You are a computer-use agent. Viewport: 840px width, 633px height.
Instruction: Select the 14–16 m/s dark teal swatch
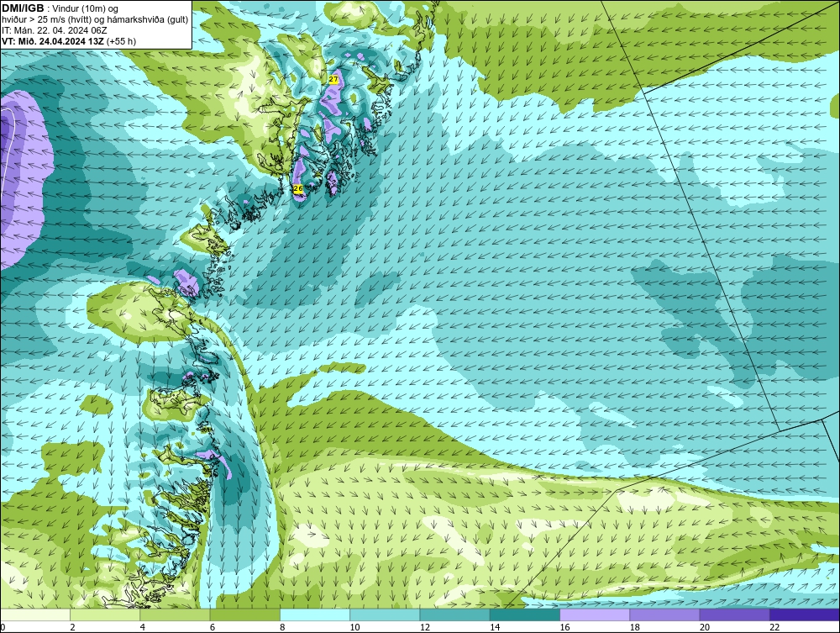coord(525,615)
